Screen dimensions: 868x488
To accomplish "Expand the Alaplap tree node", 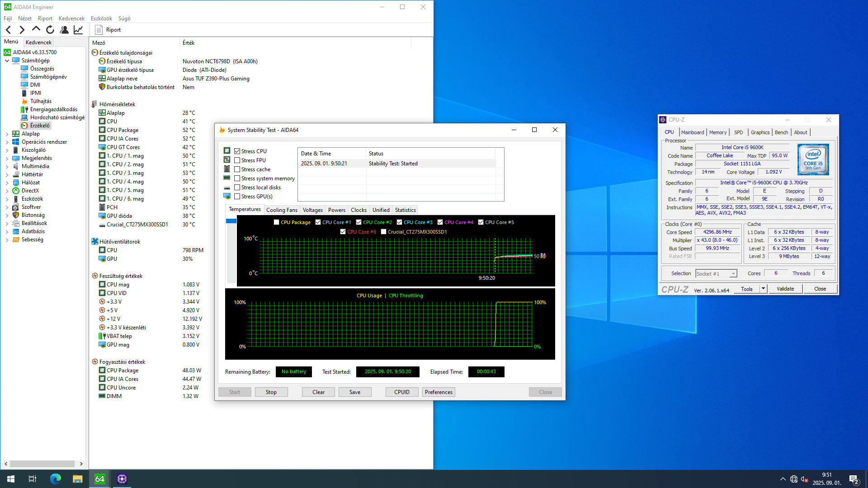I will 7,134.
